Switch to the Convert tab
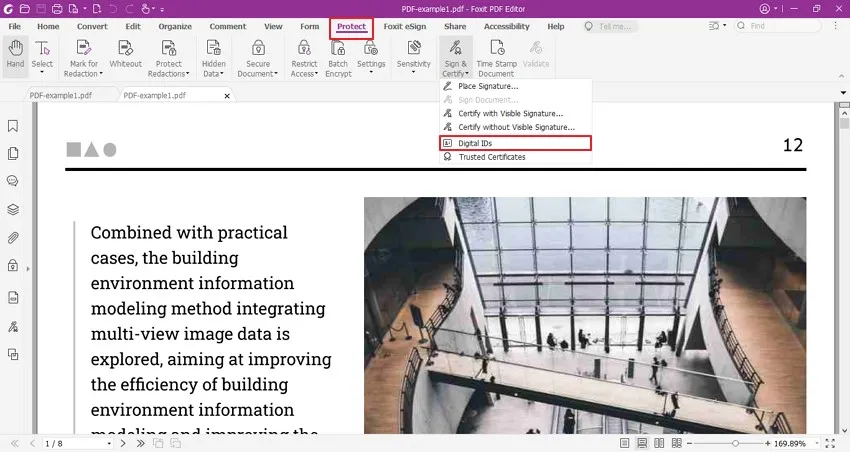 92,26
